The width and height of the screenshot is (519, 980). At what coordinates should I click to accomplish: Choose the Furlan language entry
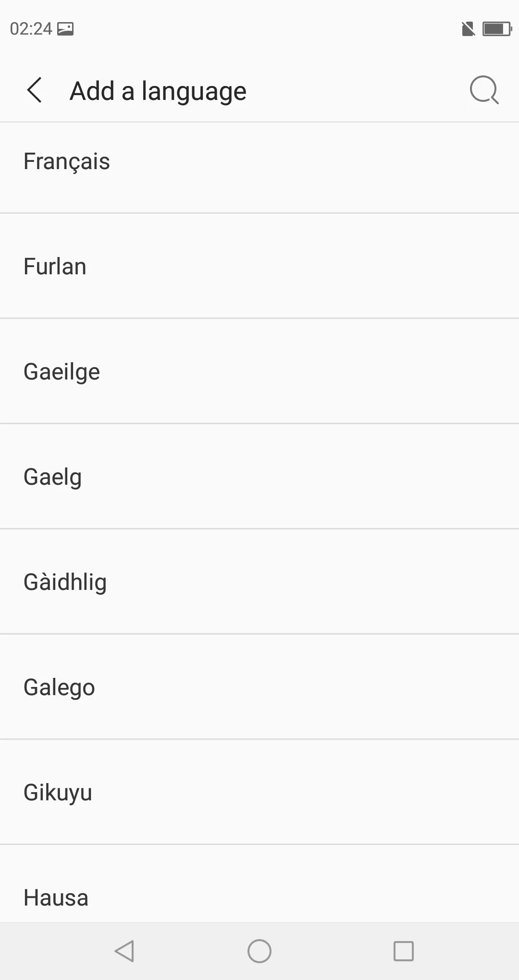[x=55, y=267]
